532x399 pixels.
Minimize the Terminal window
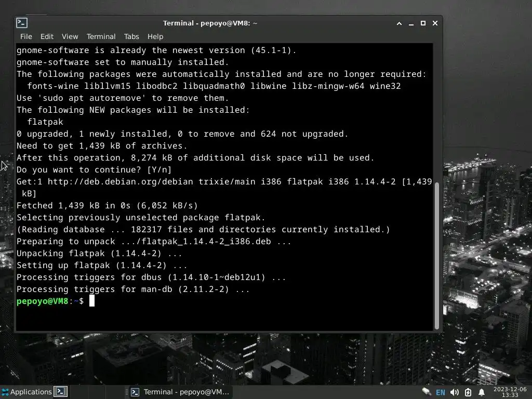411,23
